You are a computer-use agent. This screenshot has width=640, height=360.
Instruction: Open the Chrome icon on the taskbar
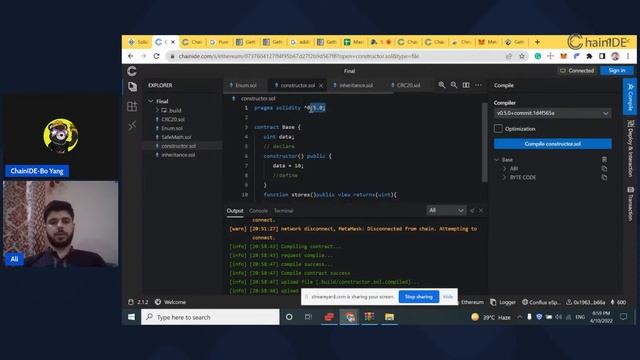point(349,317)
